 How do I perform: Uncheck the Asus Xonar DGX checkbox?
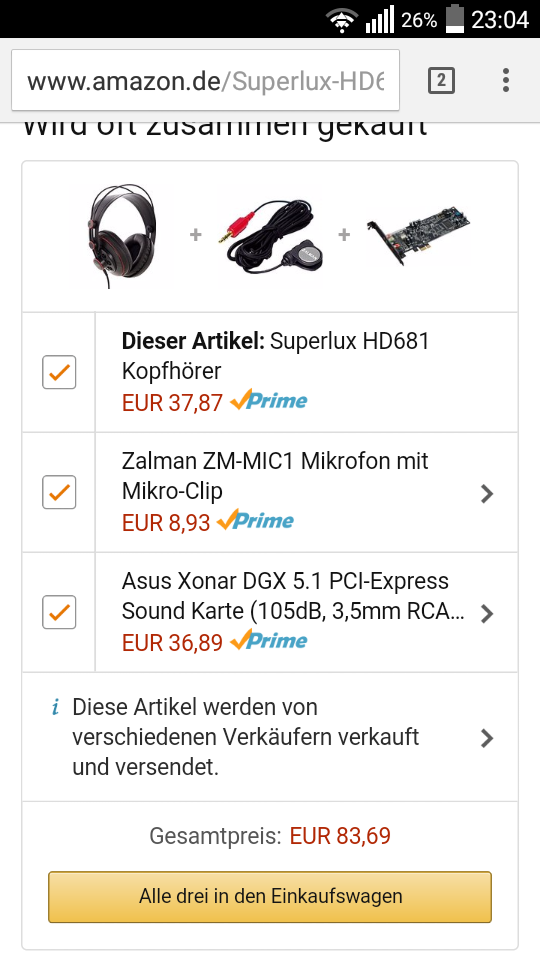point(59,612)
